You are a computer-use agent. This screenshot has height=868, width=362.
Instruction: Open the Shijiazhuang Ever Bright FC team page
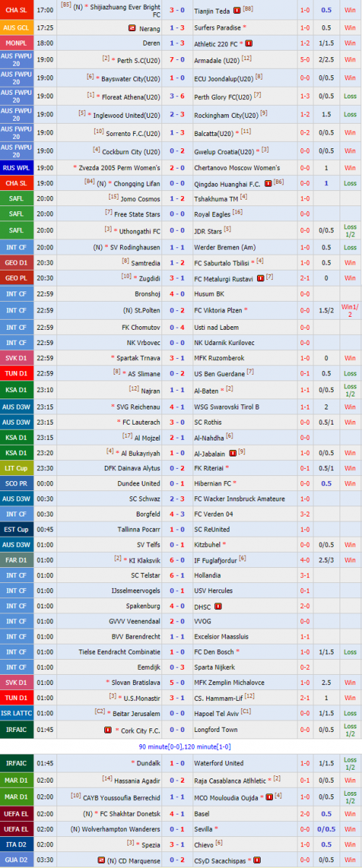coord(124,10)
